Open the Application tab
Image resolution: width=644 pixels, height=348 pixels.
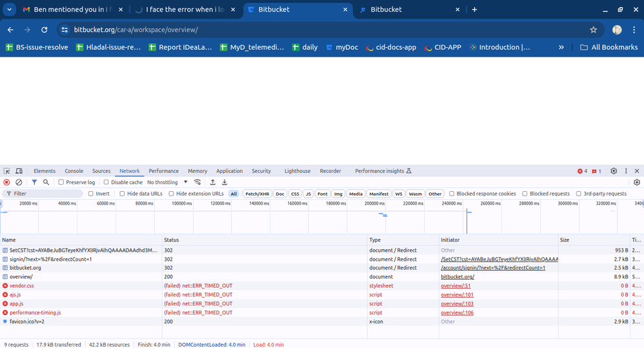(x=229, y=171)
